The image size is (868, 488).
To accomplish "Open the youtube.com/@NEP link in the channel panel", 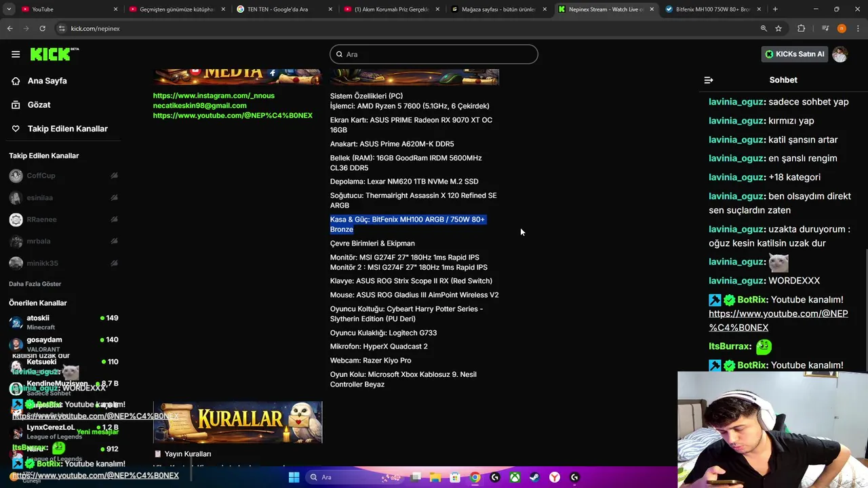I will 233,115.
